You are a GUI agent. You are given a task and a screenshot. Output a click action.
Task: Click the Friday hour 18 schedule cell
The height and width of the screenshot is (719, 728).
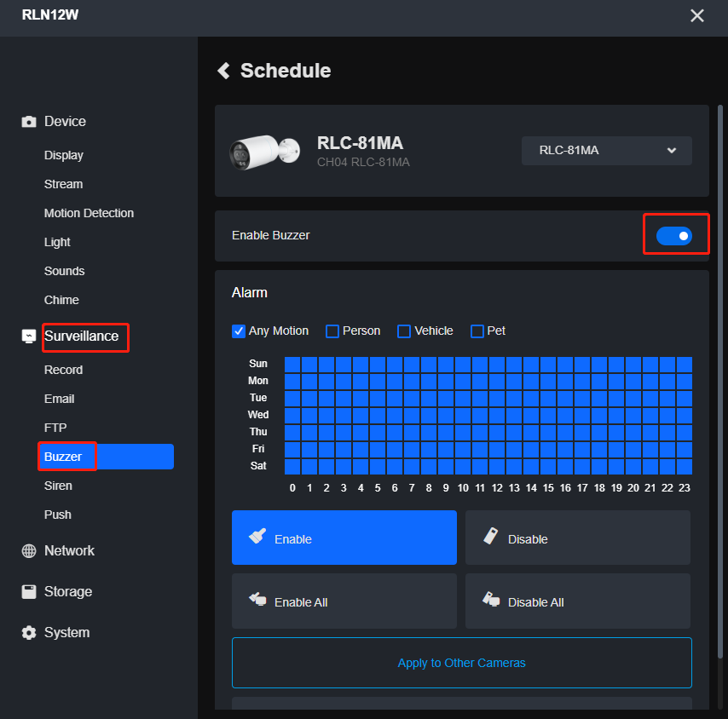(599, 450)
